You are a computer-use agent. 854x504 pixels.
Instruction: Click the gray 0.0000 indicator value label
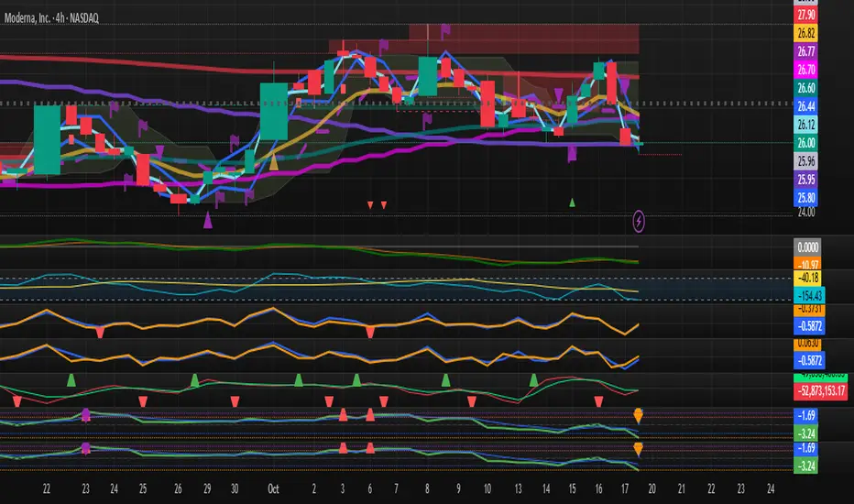pyautogui.click(x=807, y=247)
